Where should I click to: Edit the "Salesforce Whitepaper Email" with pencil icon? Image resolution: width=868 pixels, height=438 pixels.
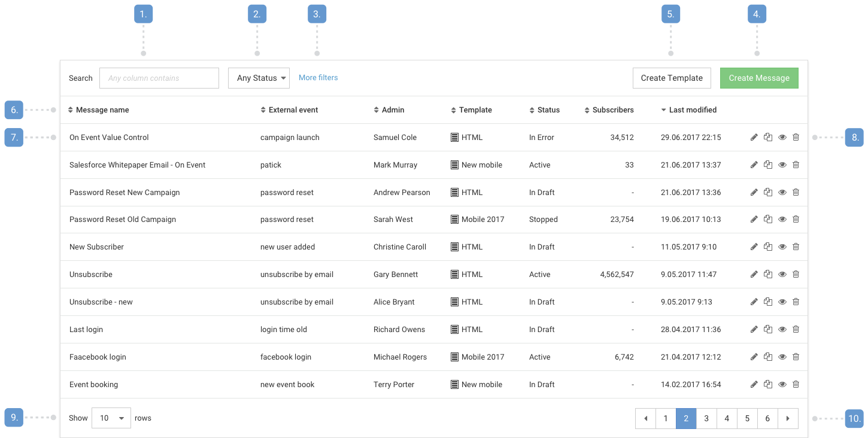tap(754, 165)
